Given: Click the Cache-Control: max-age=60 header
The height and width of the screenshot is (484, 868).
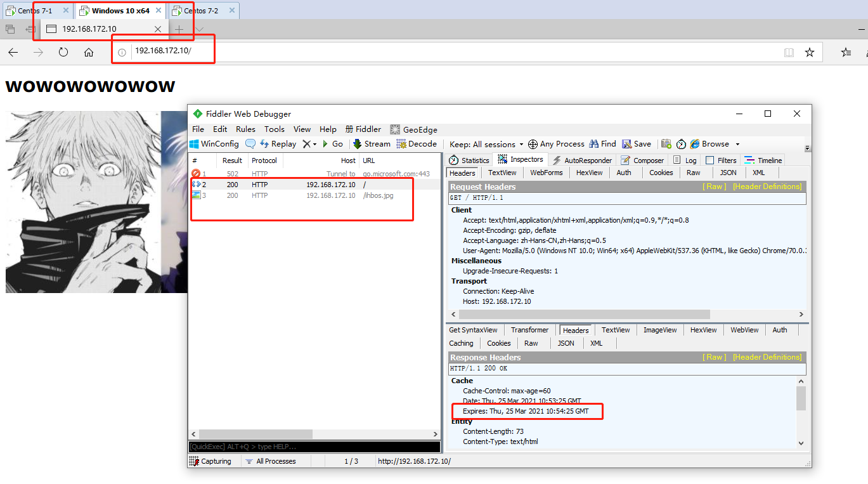Looking at the screenshot, I should (x=507, y=391).
